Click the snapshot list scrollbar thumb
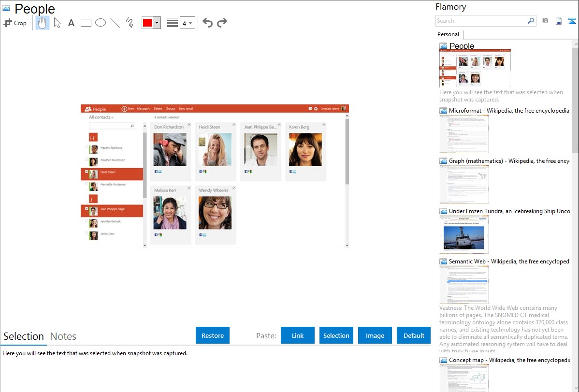Viewport: 579px width, 392px height. point(575,101)
